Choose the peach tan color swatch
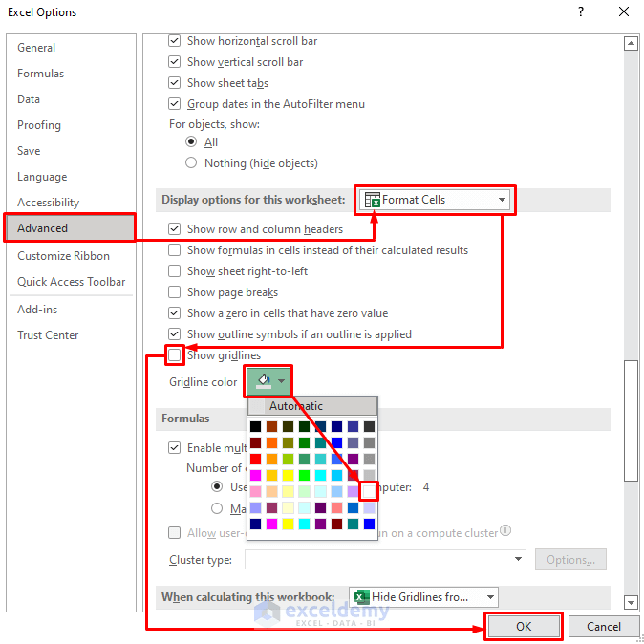Screen dimensions: 644x644 (x=272, y=491)
